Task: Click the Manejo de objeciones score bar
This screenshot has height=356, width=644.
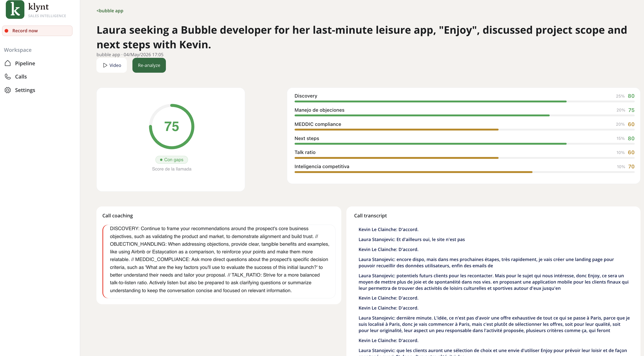Action: click(464, 115)
